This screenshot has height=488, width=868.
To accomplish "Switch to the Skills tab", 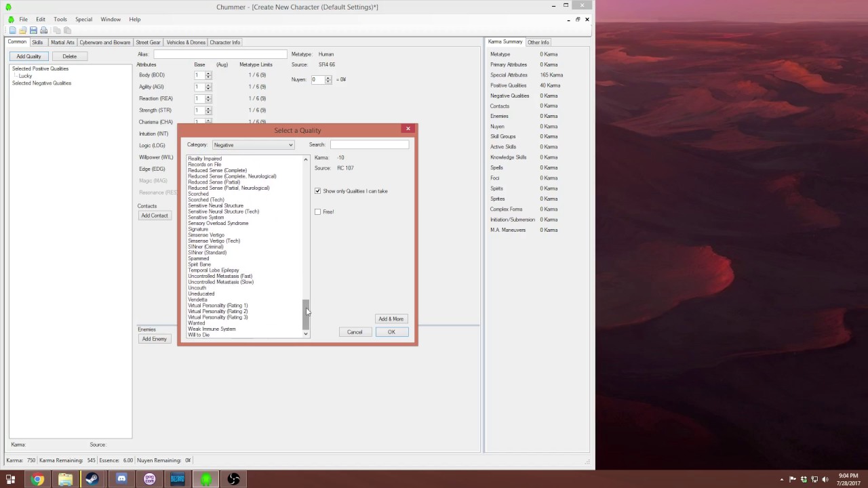I will [37, 43].
